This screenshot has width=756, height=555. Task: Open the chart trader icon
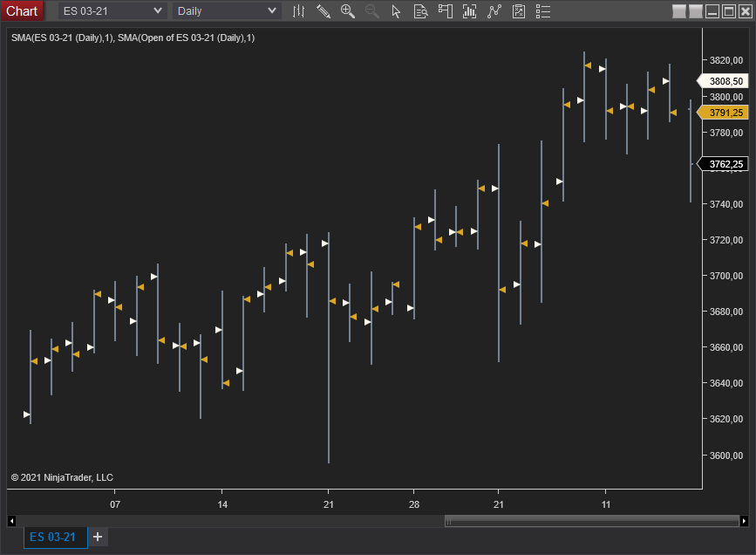(446, 11)
